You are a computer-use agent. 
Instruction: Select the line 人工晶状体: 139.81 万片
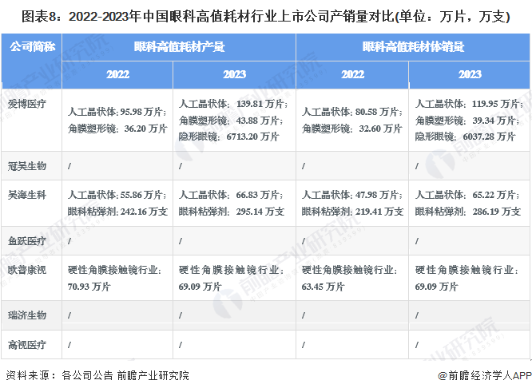(x=233, y=104)
